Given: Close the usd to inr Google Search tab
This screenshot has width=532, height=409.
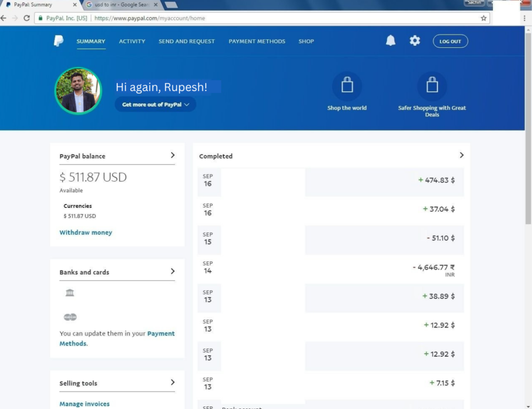Looking at the screenshot, I should click(155, 5).
